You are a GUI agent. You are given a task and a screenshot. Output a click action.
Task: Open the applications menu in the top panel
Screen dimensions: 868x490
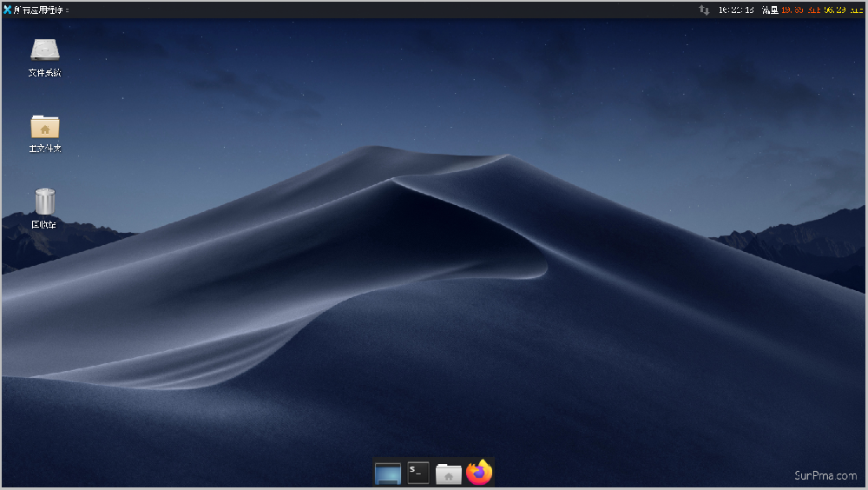click(x=36, y=10)
